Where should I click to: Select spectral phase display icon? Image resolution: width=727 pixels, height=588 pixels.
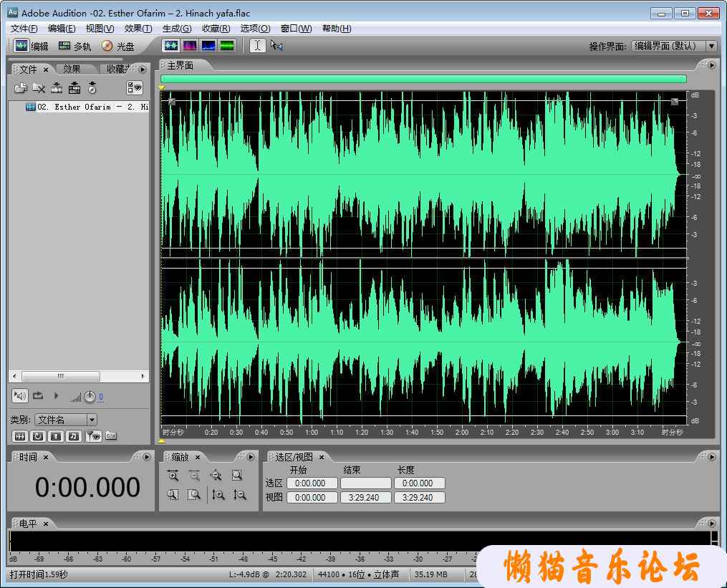[x=227, y=45]
